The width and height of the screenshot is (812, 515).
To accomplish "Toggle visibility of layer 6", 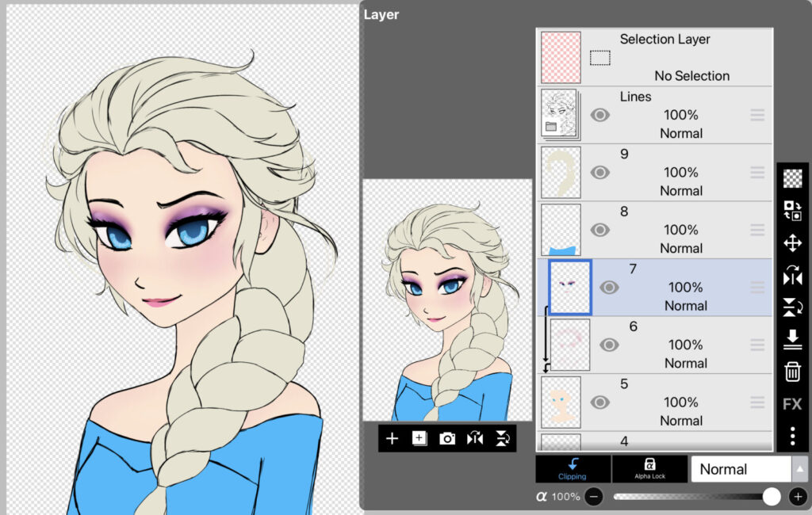I will (610, 345).
